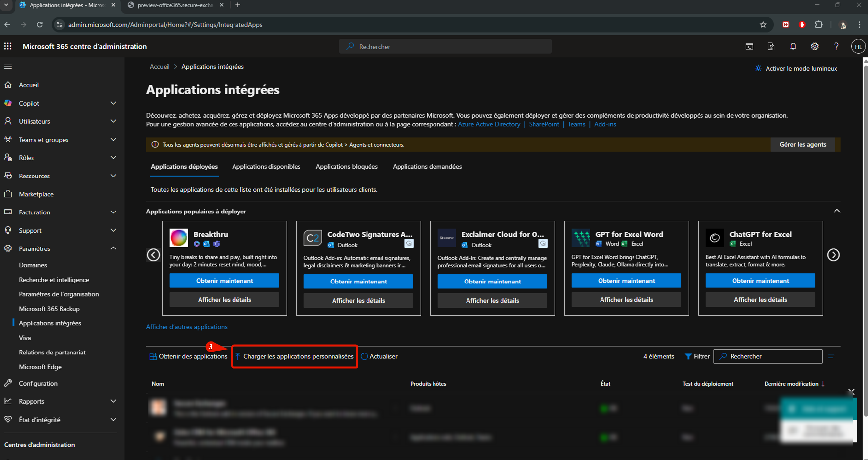This screenshot has width=868, height=460.
Task: Open the browser extensions puzzle icon
Action: pyautogui.click(x=819, y=25)
